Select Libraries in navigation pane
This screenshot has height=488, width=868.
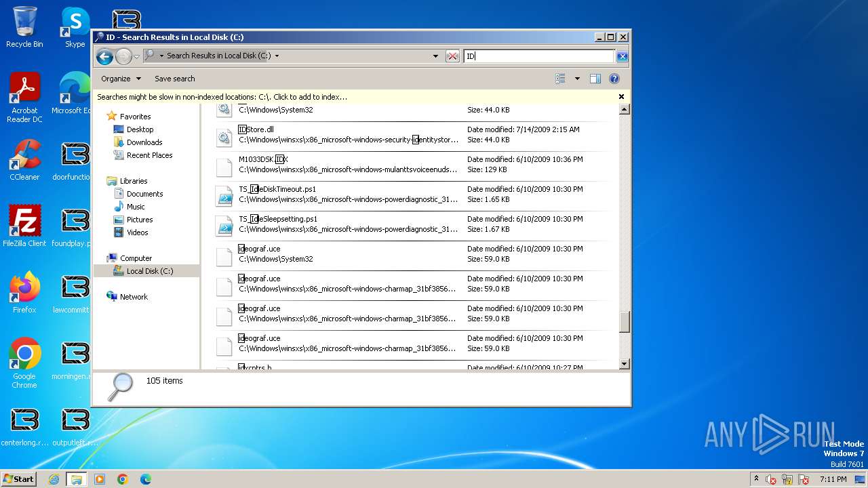133,181
